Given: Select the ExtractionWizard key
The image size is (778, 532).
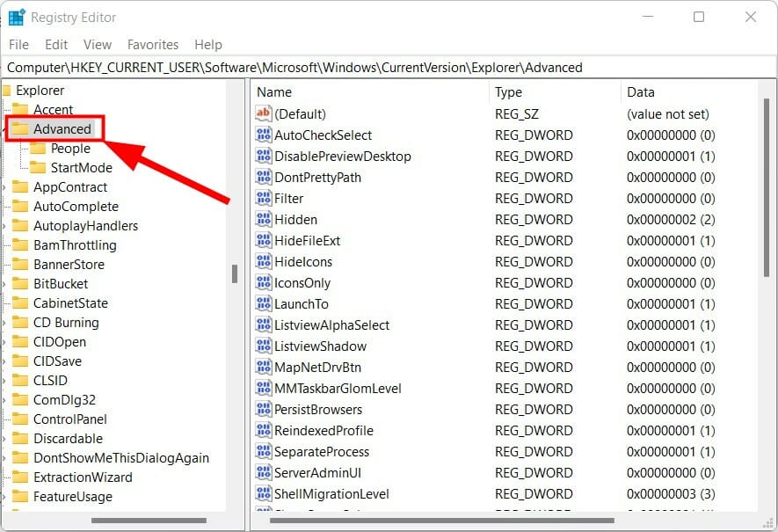Looking at the screenshot, I should (83, 477).
